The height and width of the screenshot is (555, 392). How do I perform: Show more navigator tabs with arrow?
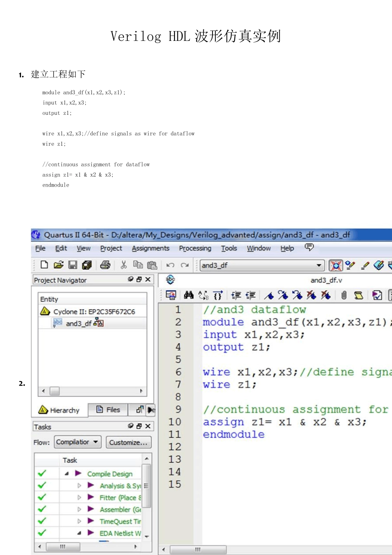click(x=151, y=410)
